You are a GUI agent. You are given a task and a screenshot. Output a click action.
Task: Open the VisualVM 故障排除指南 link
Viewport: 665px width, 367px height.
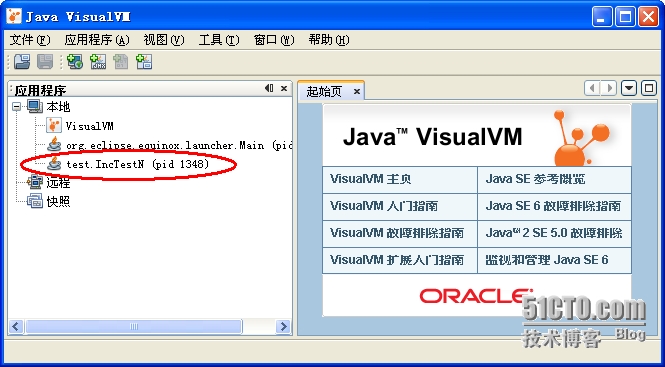pos(397,233)
